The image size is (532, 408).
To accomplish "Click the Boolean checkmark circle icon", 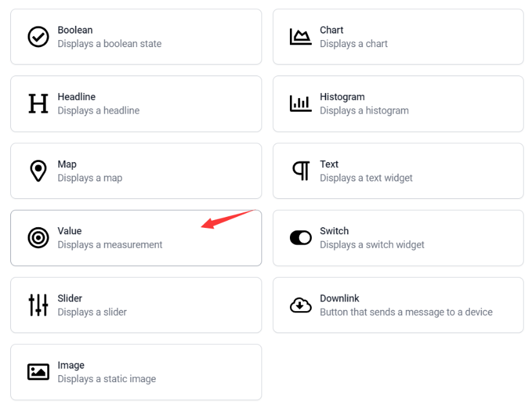I will tap(38, 37).
